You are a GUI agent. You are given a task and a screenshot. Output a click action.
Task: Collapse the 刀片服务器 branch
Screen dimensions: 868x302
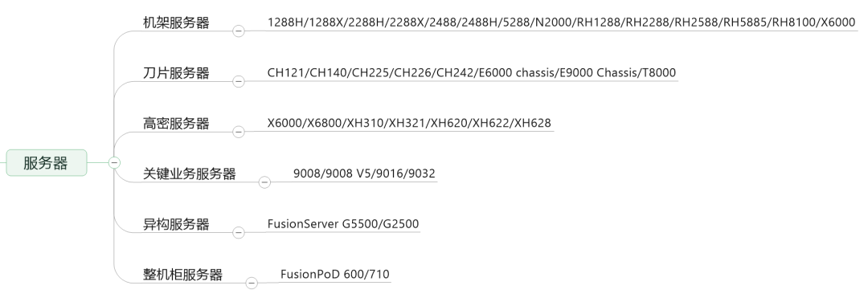tap(238, 81)
